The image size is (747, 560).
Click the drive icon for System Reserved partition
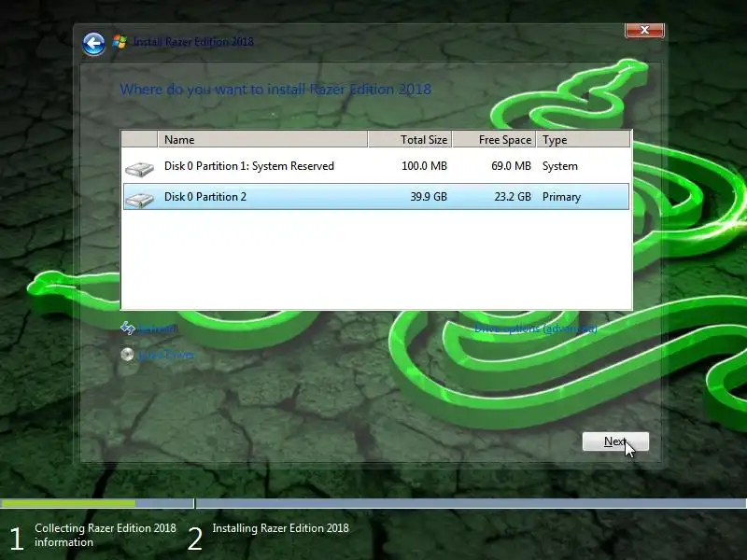tap(139, 169)
